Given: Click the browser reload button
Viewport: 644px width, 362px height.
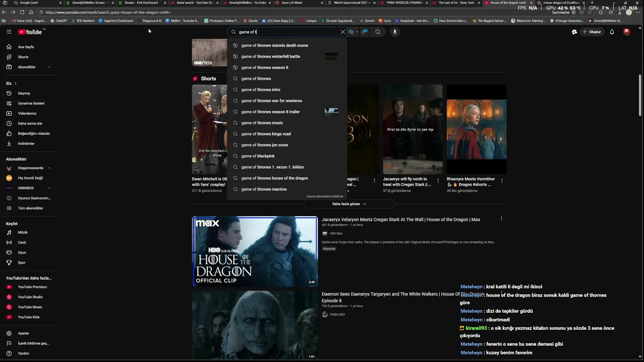Looking at the screenshot, I should [22, 12].
